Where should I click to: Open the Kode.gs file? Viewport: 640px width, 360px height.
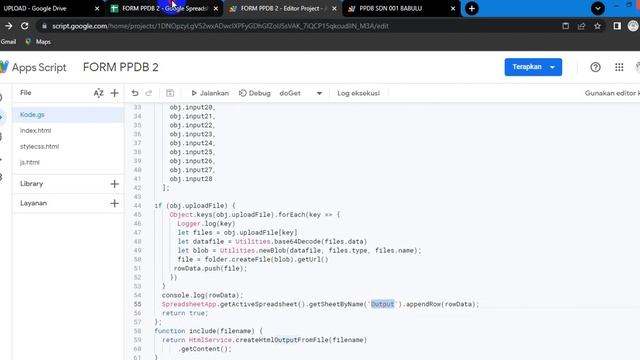pyautogui.click(x=68, y=115)
